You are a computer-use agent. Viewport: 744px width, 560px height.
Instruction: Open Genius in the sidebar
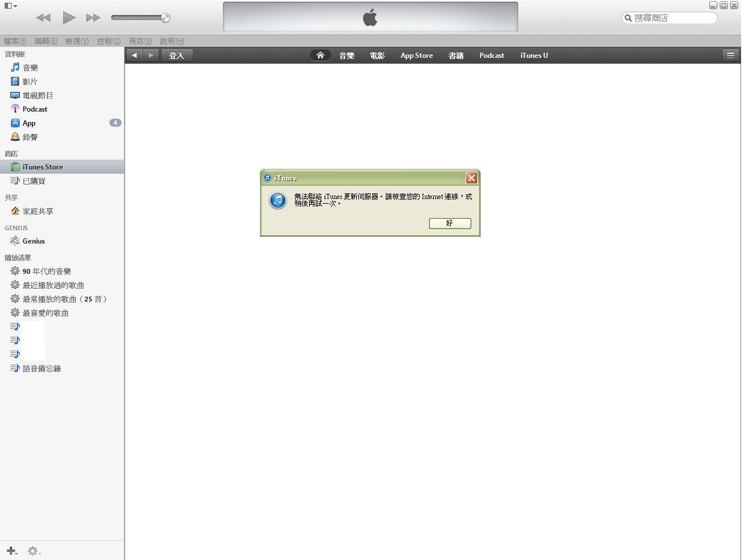coord(62,241)
